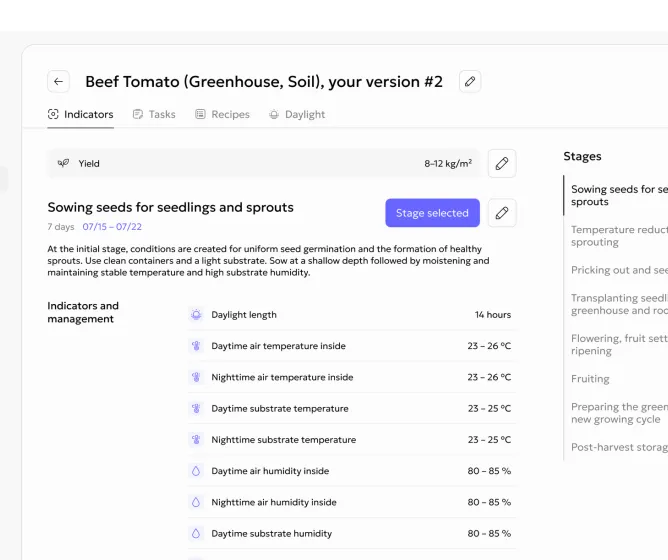Screen dimensions: 668x560
Task: Click the Beef Tomato recipe title
Action: tap(264, 81)
